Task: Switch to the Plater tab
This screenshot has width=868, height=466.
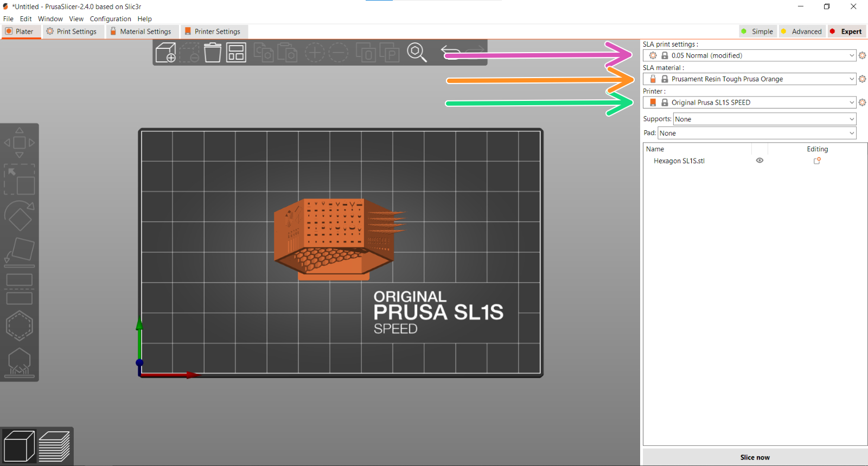Action: coord(20,31)
